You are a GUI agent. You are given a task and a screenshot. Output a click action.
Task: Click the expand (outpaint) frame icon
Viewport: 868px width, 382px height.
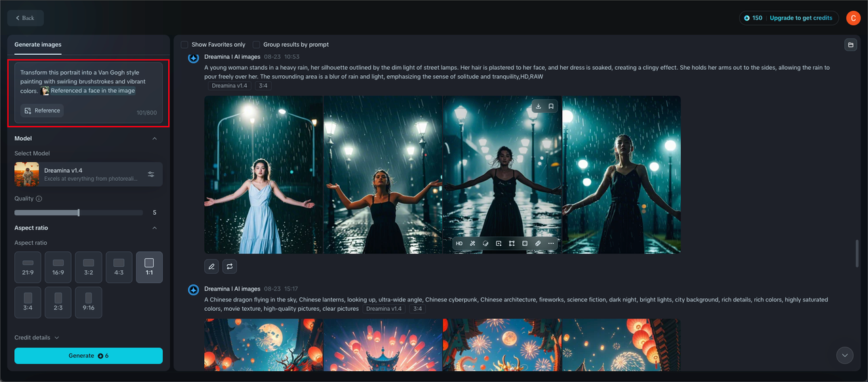pyautogui.click(x=512, y=243)
